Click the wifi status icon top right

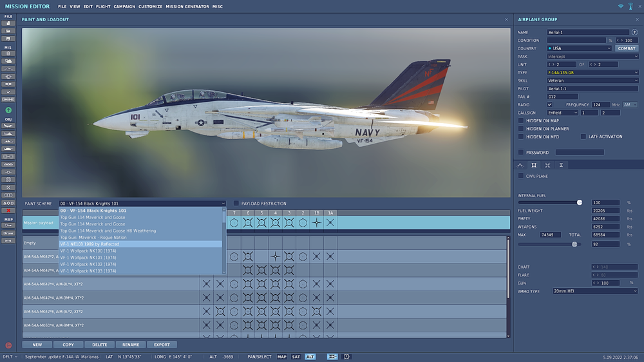[x=621, y=6]
